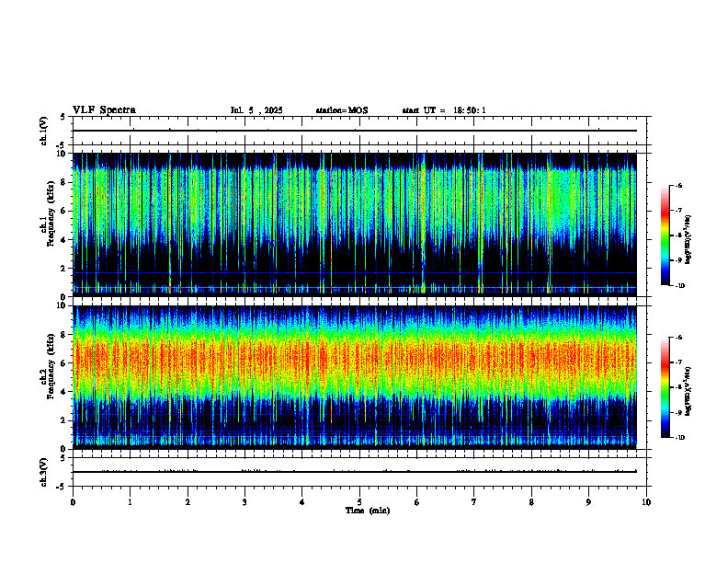The image size is (728, 563).
Task: Click the "station=MOS" header text
Action: [x=342, y=110]
